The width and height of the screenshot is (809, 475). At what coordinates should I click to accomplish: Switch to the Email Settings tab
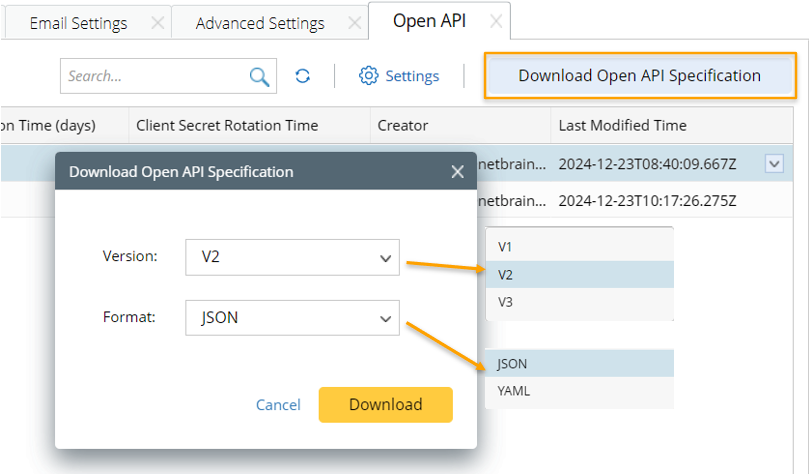pyautogui.click(x=78, y=23)
